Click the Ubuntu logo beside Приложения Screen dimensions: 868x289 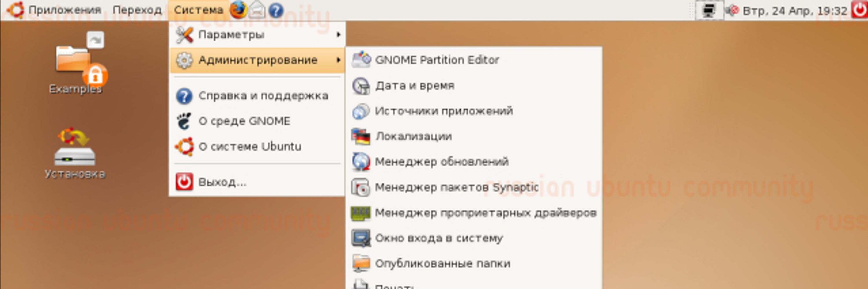coord(15,10)
